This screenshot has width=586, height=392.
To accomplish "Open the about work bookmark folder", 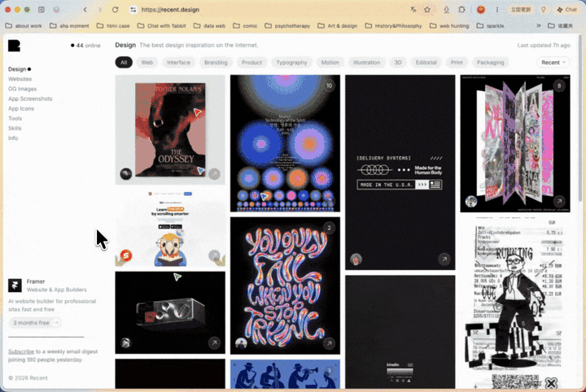I will click(x=23, y=26).
